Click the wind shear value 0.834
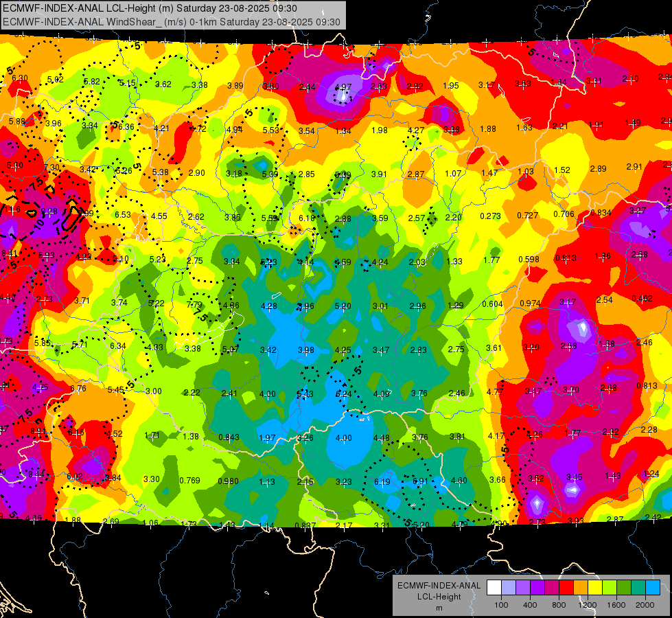The height and width of the screenshot is (618, 672). [601, 213]
